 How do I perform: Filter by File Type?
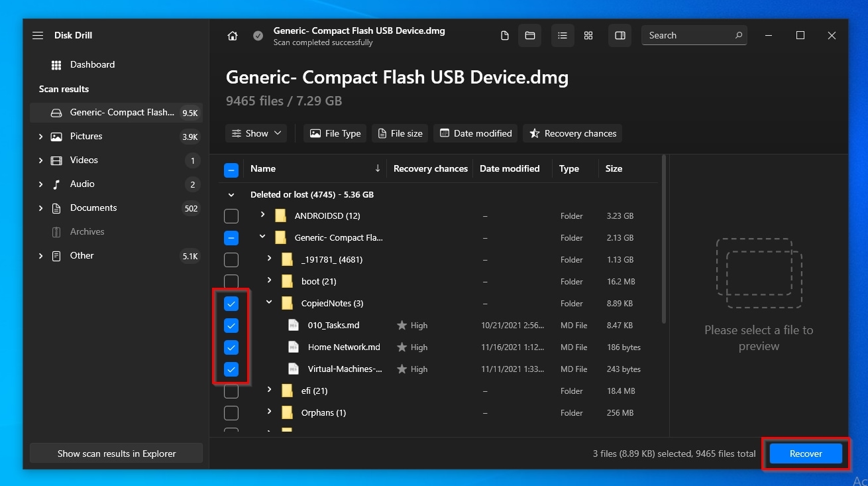(335, 133)
